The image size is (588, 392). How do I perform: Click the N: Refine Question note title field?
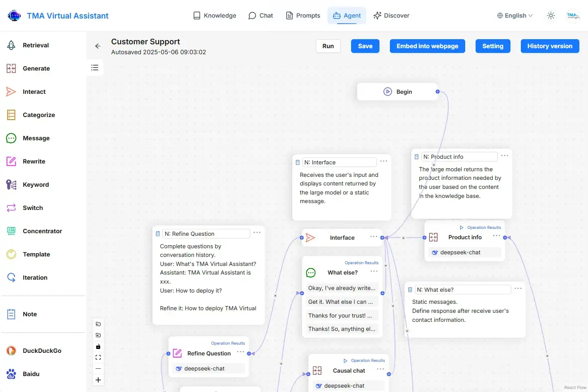(x=206, y=234)
